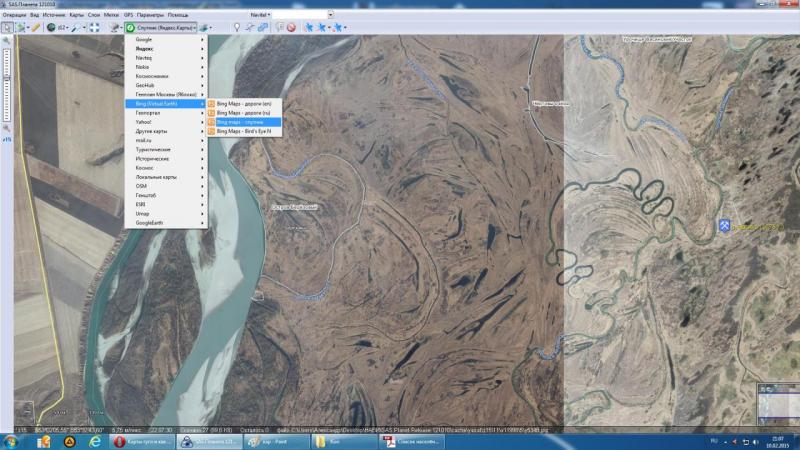
Task: Activate the ruler distance measure tool
Action: tap(36, 28)
